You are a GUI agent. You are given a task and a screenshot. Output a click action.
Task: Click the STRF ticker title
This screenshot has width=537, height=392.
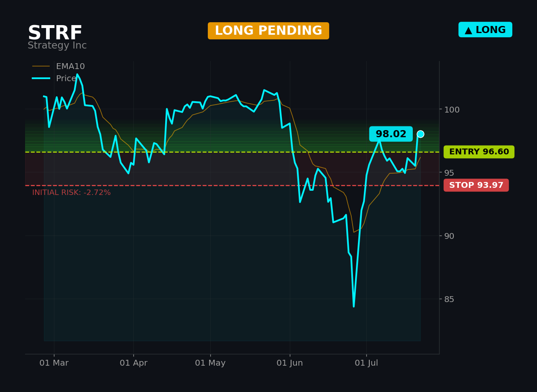(55, 33)
